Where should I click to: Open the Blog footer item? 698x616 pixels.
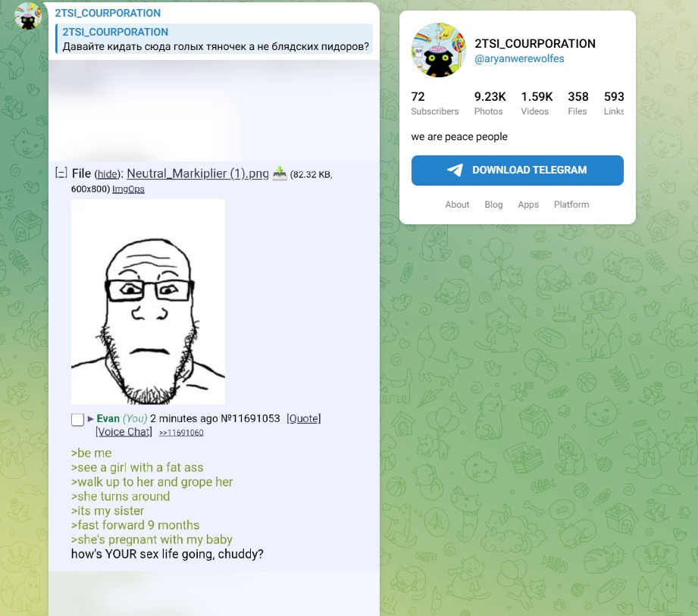pyautogui.click(x=493, y=205)
